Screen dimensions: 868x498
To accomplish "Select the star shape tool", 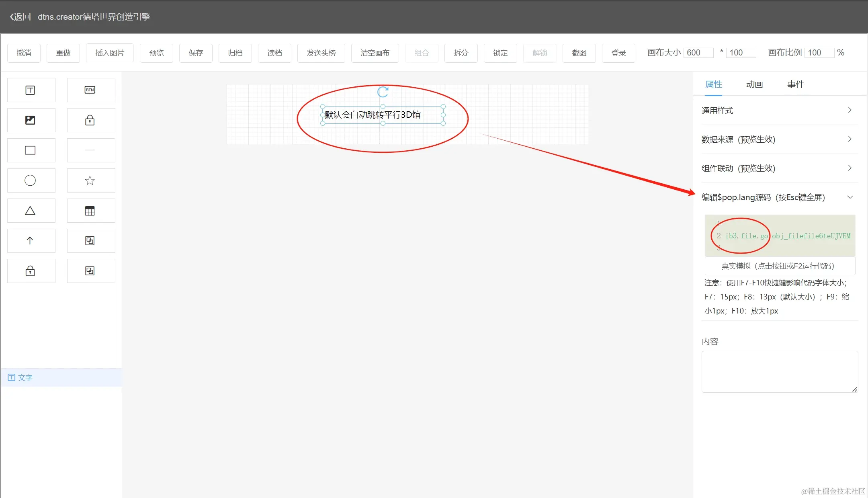I will (90, 180).
